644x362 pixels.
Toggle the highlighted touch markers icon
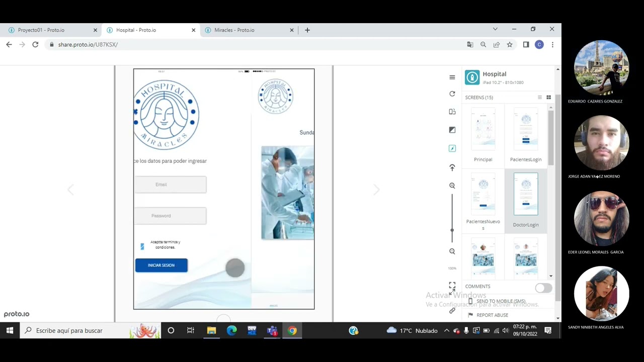[452, 148]
